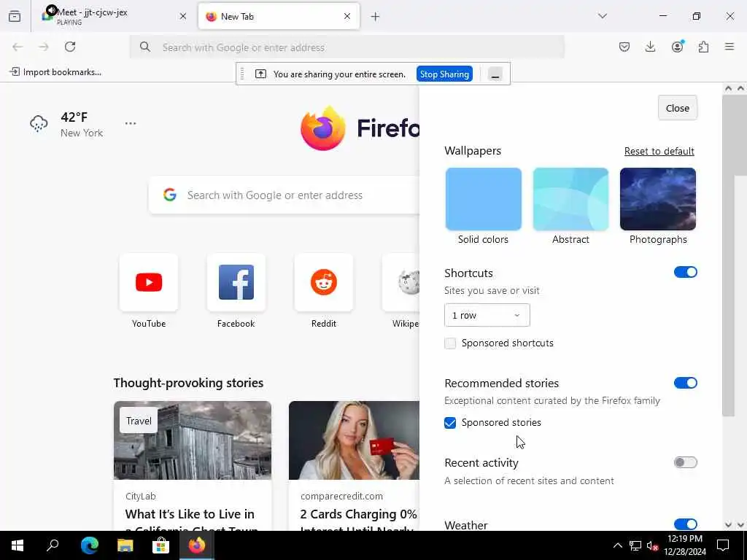Select the New Tab tab
Image resolution: width=747 pixels, height=560 pixels.
click(x=278, y=16)
